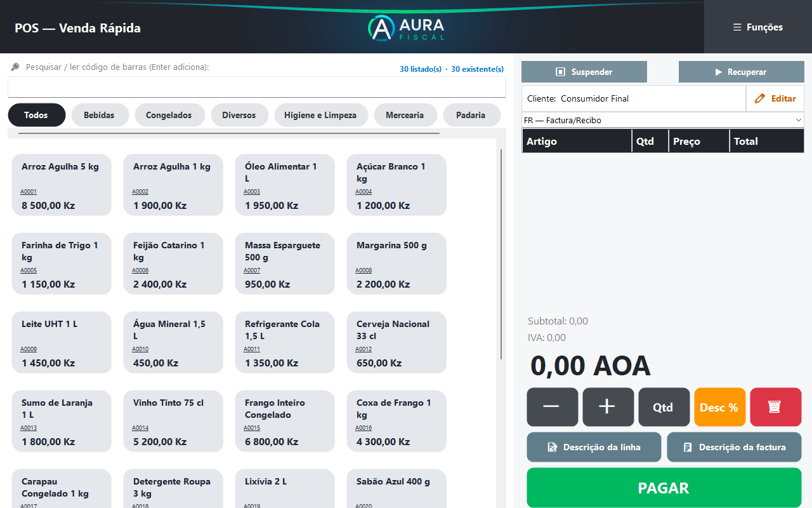This screenshot has height=508, width=812.
Task: Pick the Leite UHT 1 L product
Action: (x=62, y=342)
